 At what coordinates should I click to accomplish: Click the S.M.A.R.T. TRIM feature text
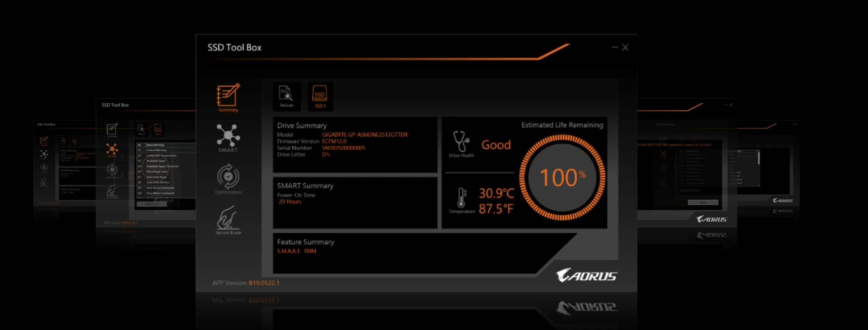point(296,251)
